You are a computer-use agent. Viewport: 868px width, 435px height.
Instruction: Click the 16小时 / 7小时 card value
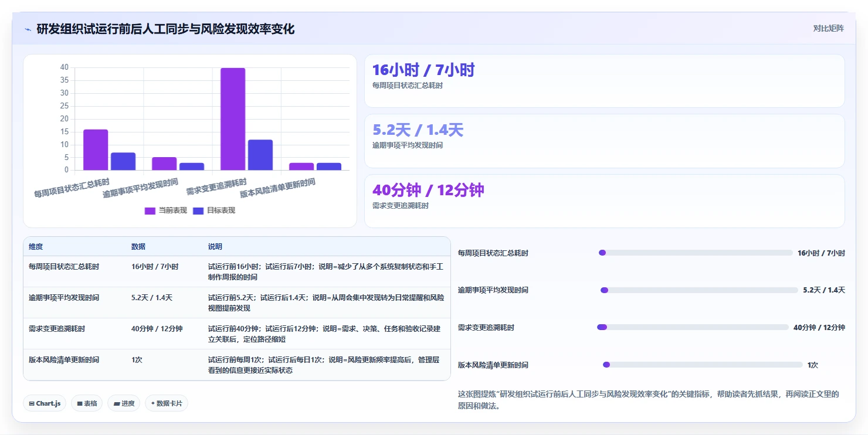pos(423,70)
